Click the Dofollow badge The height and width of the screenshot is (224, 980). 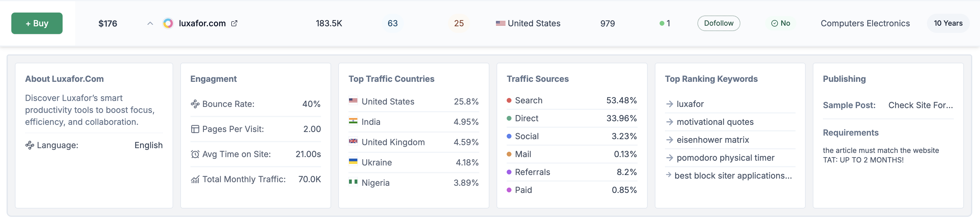pyautogui.click(x=718, y=23)
